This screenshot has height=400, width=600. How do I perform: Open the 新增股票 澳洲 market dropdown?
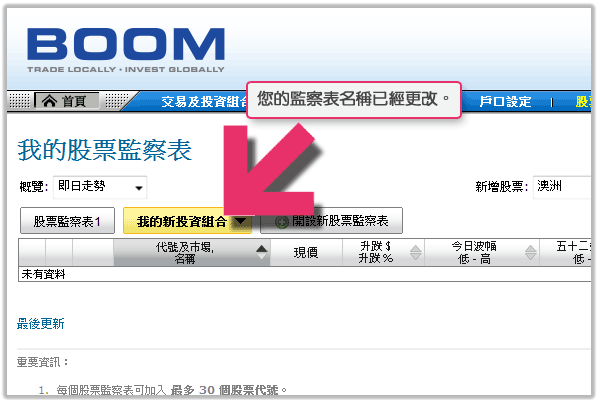pyautogui.click(x=562, y=187)
